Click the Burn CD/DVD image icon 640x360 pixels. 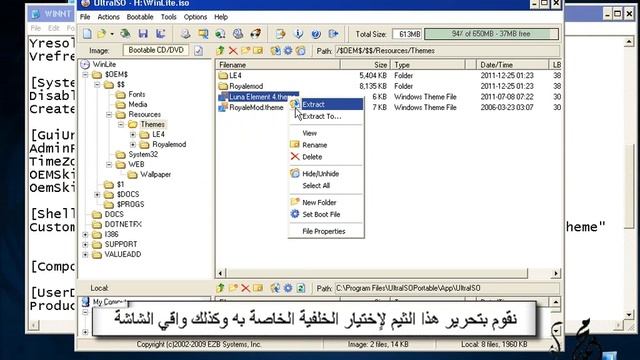pos(256,34)
